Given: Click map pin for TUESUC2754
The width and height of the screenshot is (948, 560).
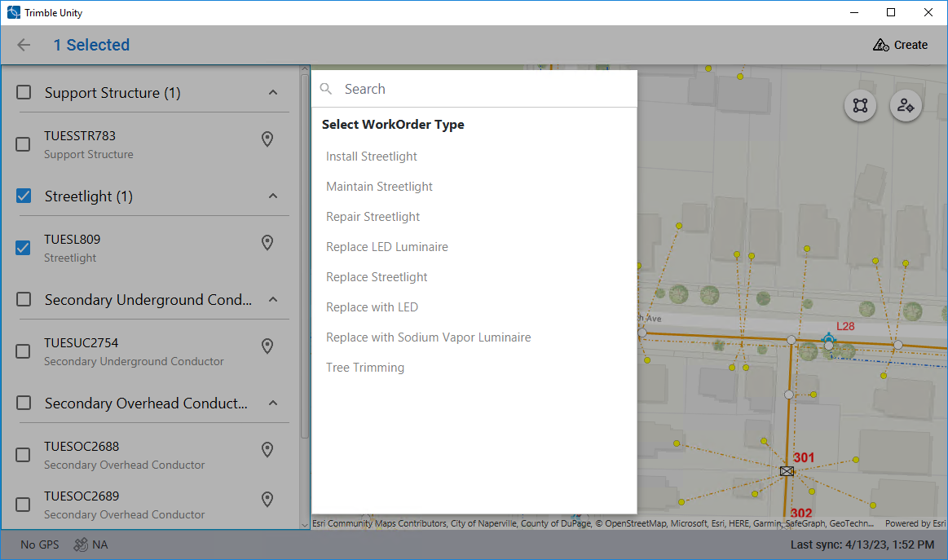Looking at the screenshot, I should point(267,347).
